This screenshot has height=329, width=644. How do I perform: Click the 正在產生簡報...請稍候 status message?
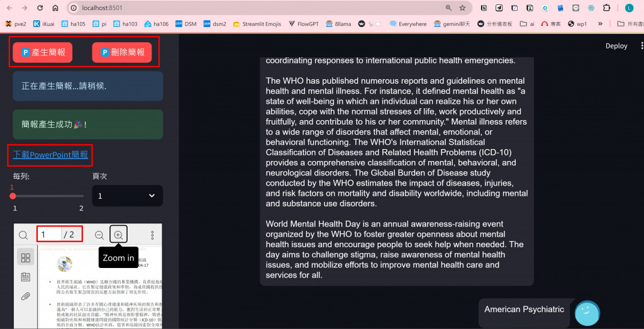click(88, 86)
